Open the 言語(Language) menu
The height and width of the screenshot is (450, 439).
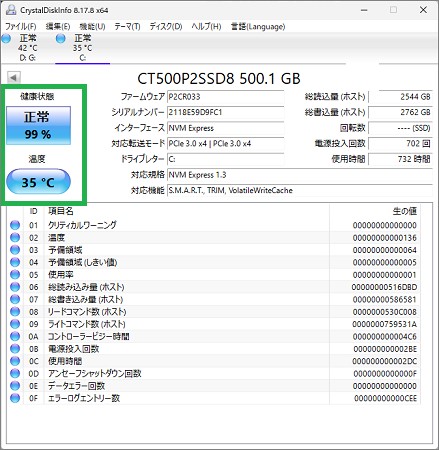[258, 26]
